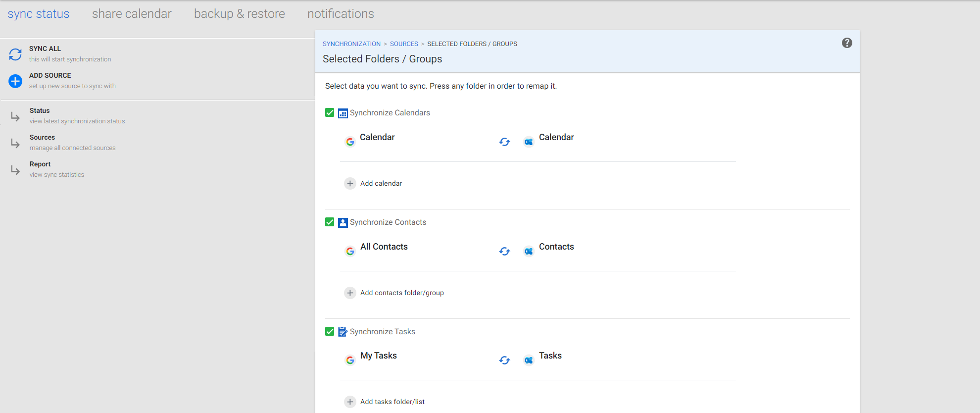Click the Google icon beside Calendar
Image resolution: width=980 pixels, height=413 pixels.
click(x=350, y=142)
